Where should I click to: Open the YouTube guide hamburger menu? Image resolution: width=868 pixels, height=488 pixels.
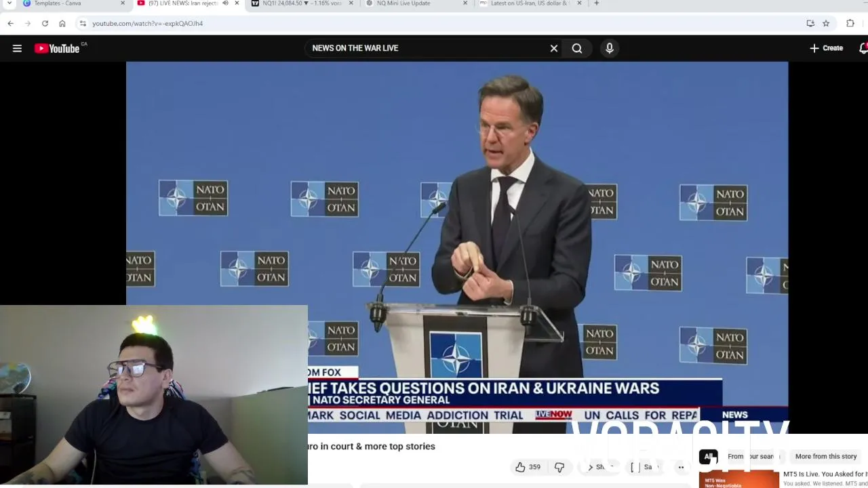(x=17, y=48)
